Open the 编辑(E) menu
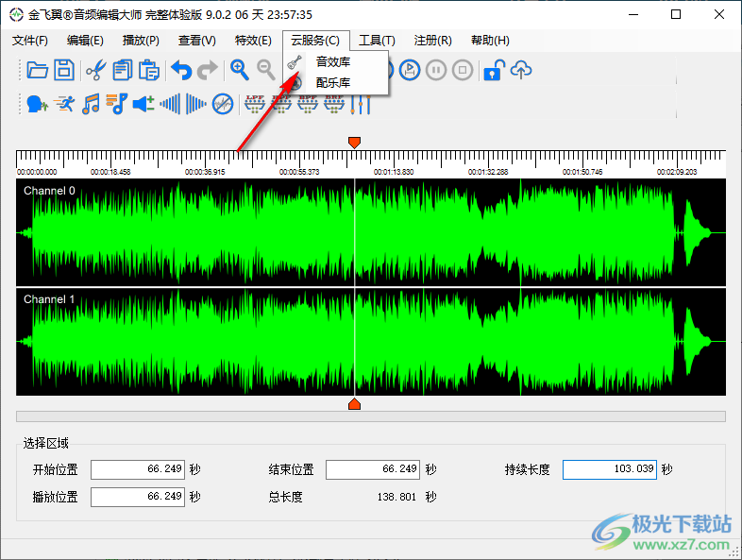 click(85, 41)
